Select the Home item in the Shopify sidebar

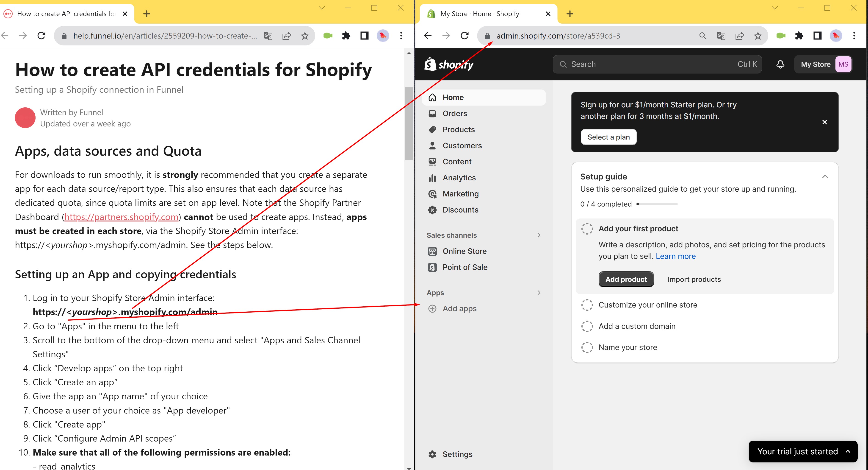pos(484,98)
